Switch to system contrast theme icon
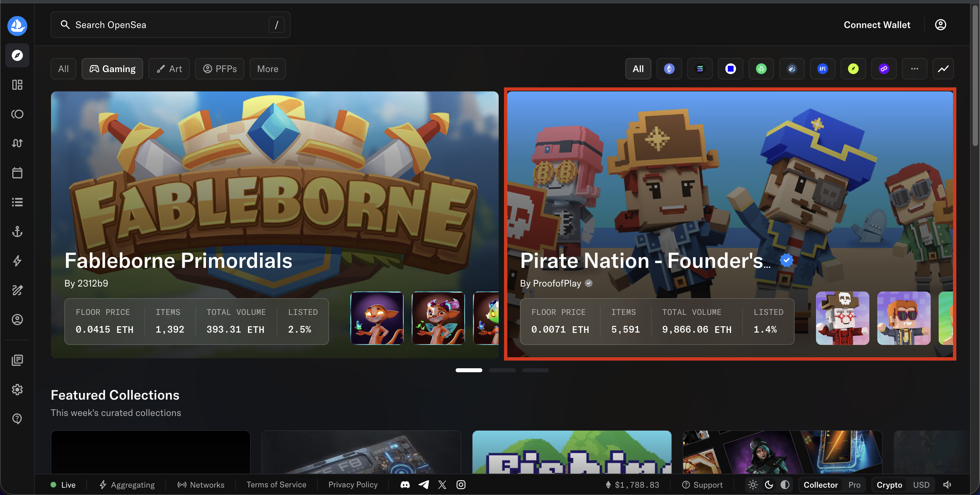This screenshot has width=980, height=495. click(x=785, y=485)
